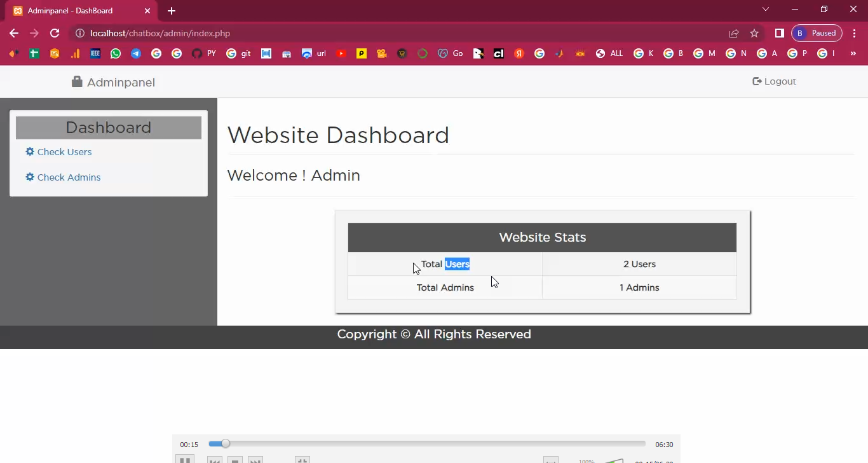Reload the current page

pos(55,33)
